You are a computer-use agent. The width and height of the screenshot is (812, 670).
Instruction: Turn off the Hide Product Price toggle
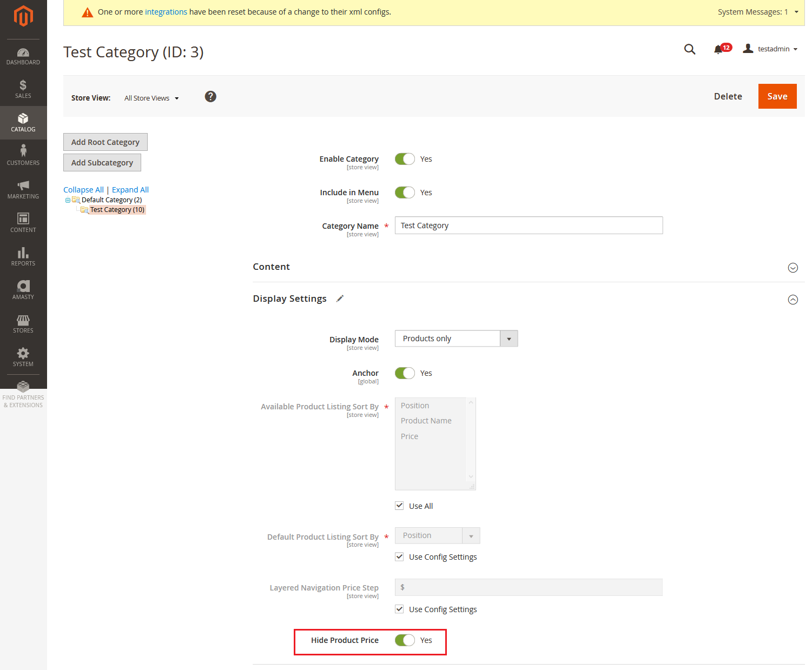coord(405,640)
